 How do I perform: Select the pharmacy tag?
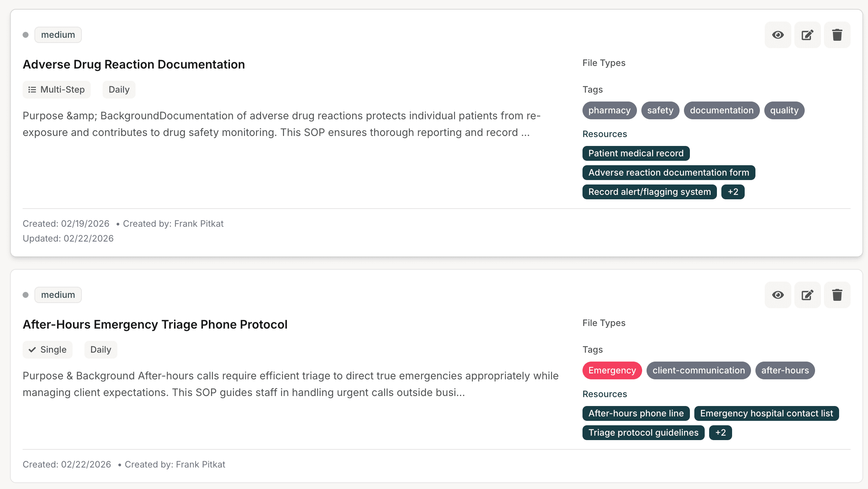click(x=609, y=110)
